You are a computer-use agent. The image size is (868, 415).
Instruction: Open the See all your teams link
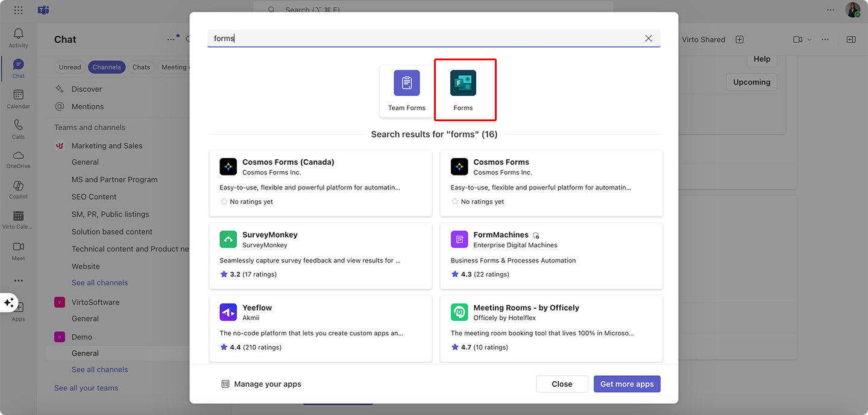86,387
